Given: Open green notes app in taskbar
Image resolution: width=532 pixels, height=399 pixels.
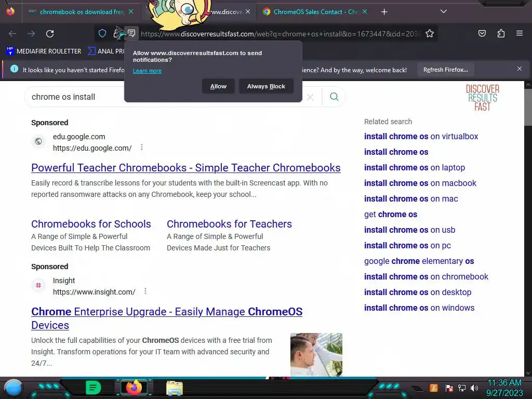Looking at the screenshot, I should (x=94, y=388).
